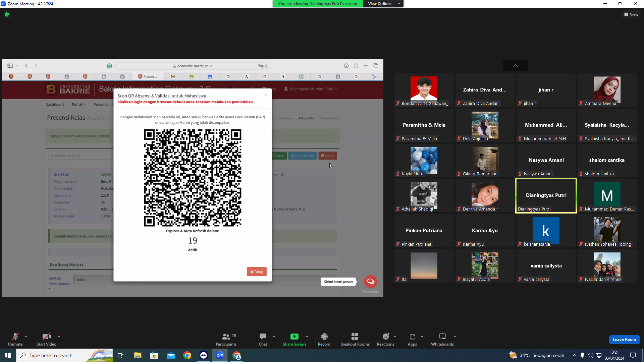Image resolution: width=644 pixels, height=362 pixels.
Task: Open Mail app from taskbar
Action: click(x=171, y=355)
